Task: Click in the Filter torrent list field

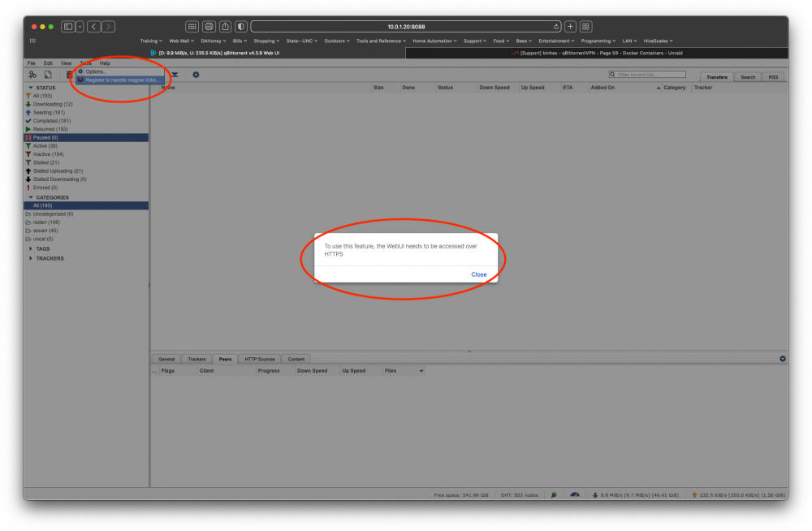Action: [647, 75]
